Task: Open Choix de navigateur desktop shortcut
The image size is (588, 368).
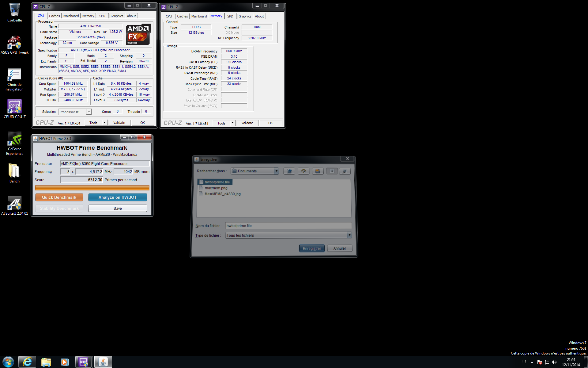Action: pyautogui.click(x=14, y=79)
